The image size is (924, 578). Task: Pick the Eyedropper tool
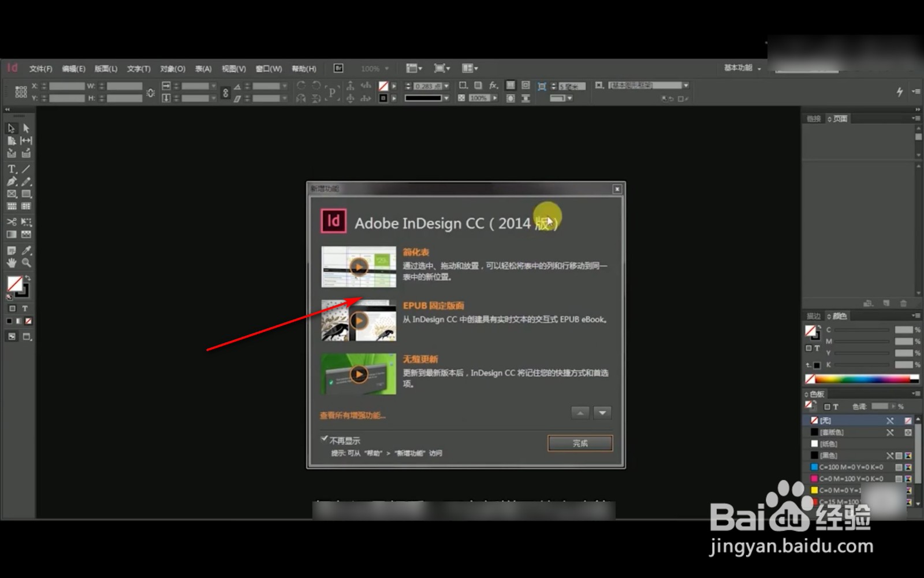click(26, 251)
